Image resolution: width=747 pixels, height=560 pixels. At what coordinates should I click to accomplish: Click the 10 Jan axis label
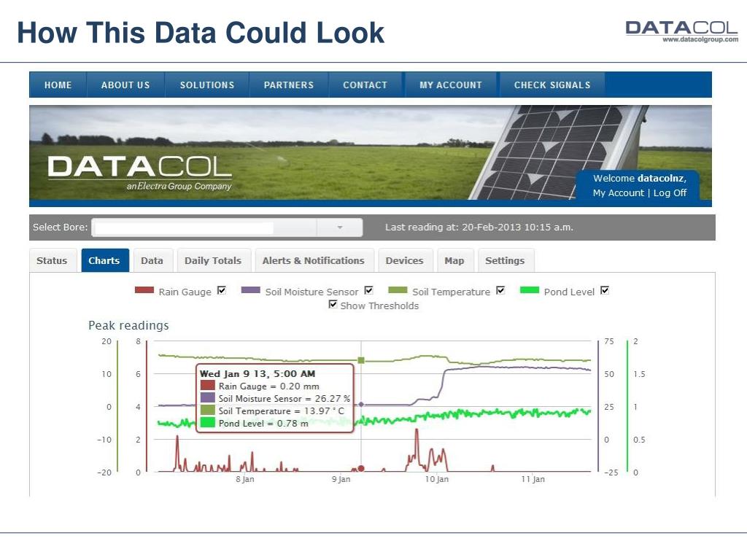coord(437,479)
